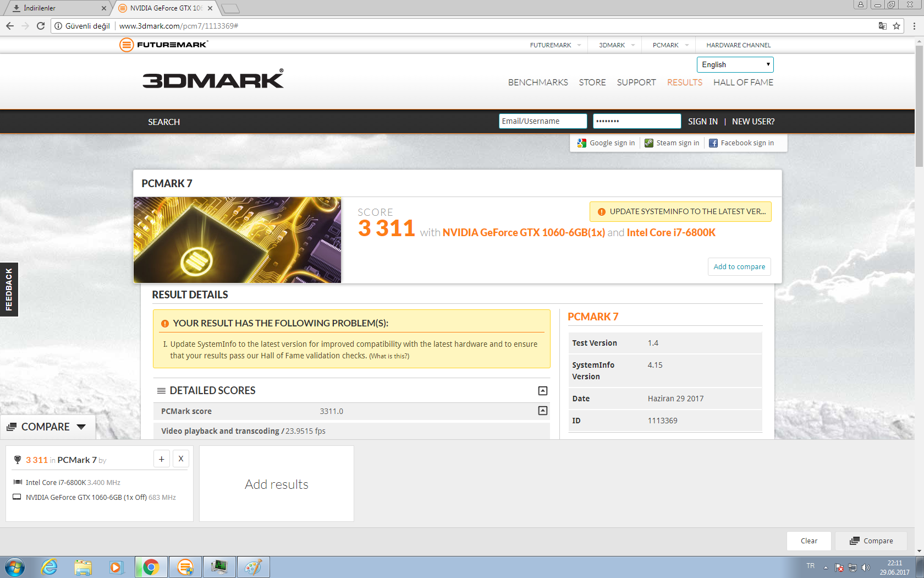Open the Chrome menu dots
Screen dimensions: 924x578
click(914, 26)
